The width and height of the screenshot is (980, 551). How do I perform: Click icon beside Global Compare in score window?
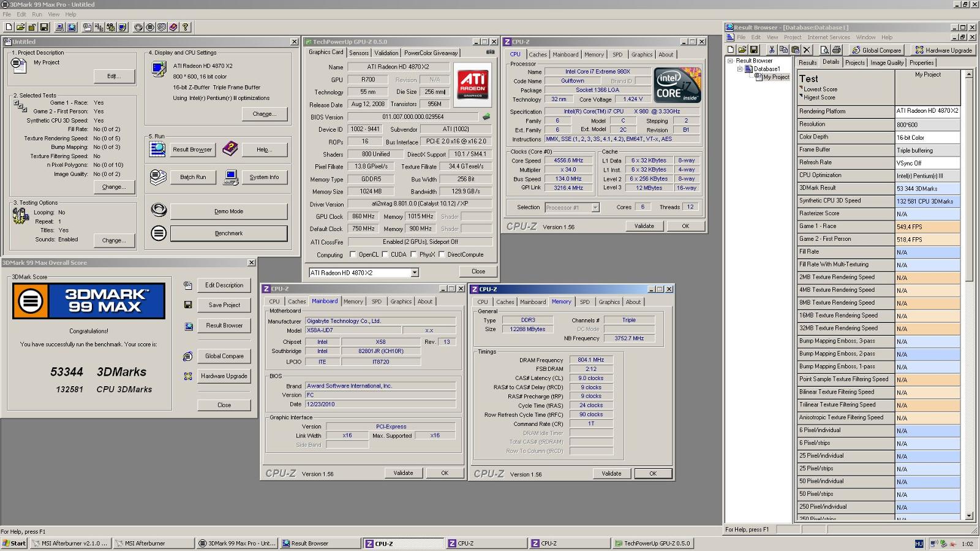tap(188, 356)
